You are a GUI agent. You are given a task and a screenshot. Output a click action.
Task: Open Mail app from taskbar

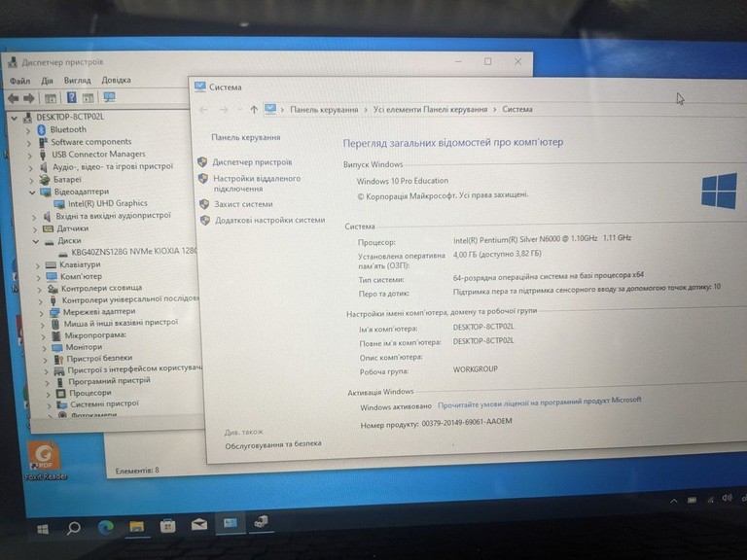[199, 525]
